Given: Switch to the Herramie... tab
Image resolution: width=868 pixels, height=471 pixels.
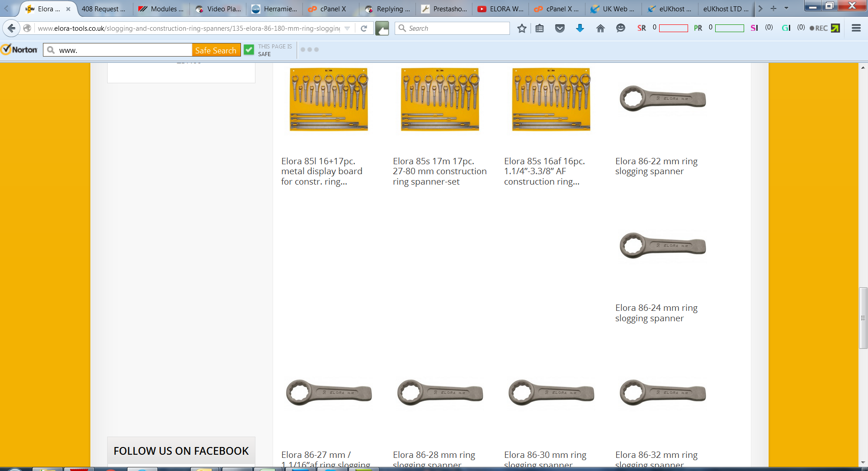Looking at the screenshot, I should [275, 9].
